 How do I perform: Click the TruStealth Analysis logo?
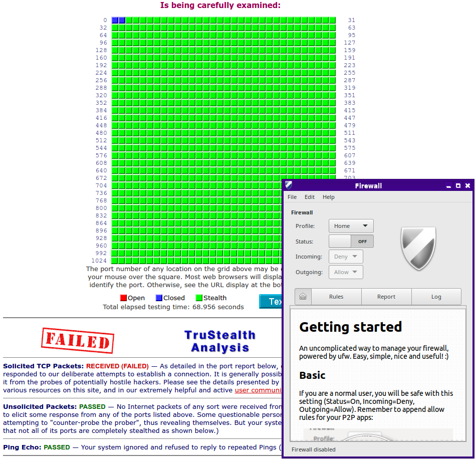coord(220,341)
